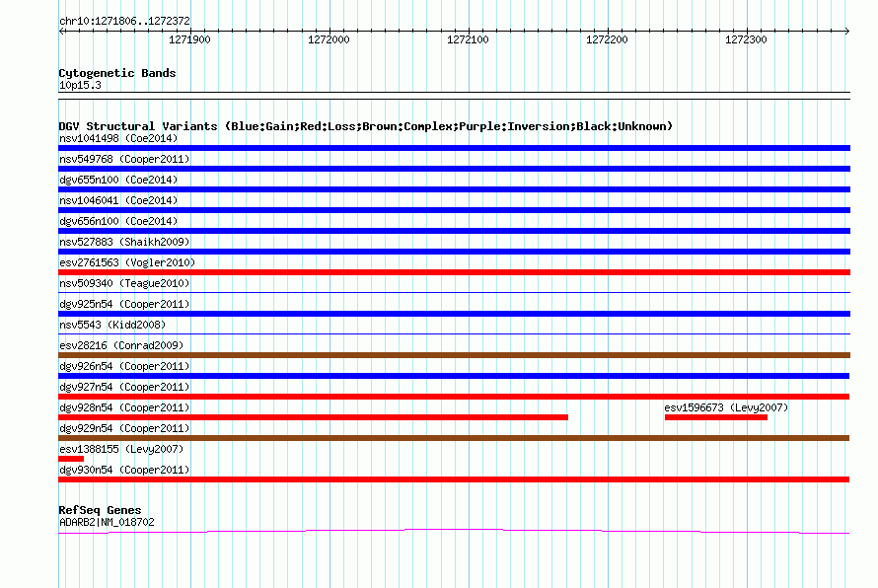Click the nsv549768 (Cooper2011) label
This screenshot has height=588, width=878.
click(x=124, y=159)
